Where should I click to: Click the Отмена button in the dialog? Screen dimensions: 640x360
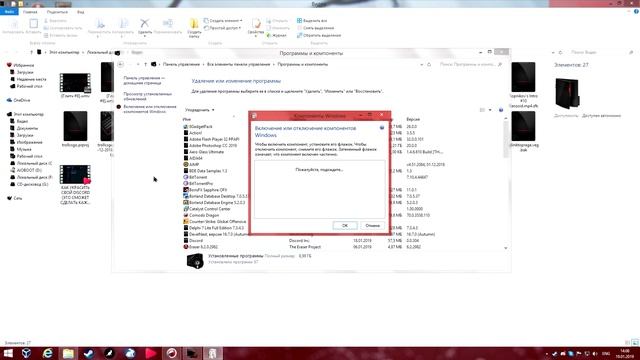[372, 226]
